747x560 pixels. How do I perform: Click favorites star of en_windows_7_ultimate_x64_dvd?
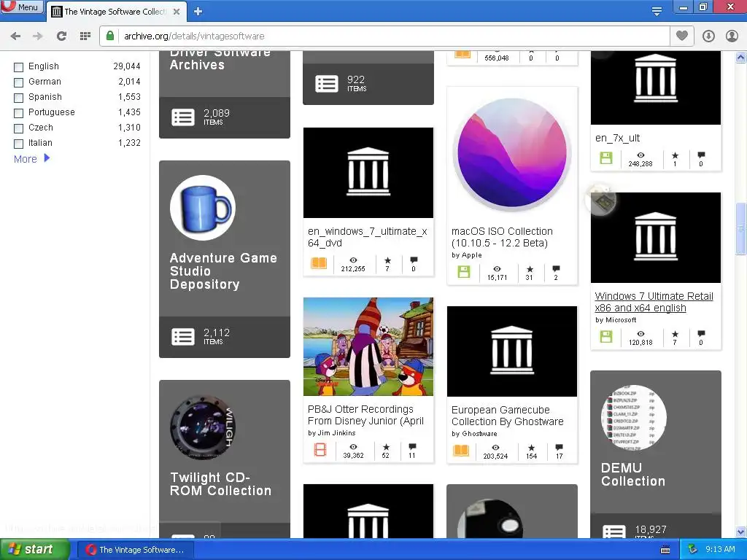tap(387, 260)
